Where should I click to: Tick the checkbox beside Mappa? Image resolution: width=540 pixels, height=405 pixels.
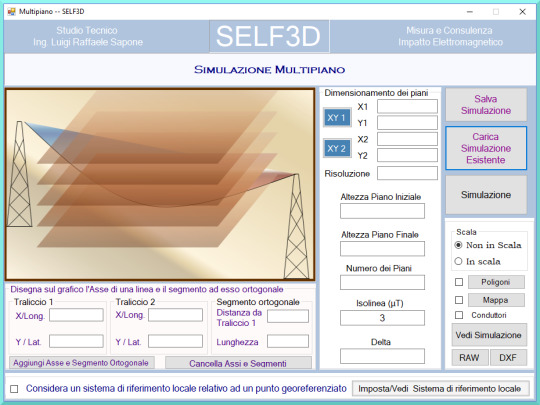pos(459,300)
